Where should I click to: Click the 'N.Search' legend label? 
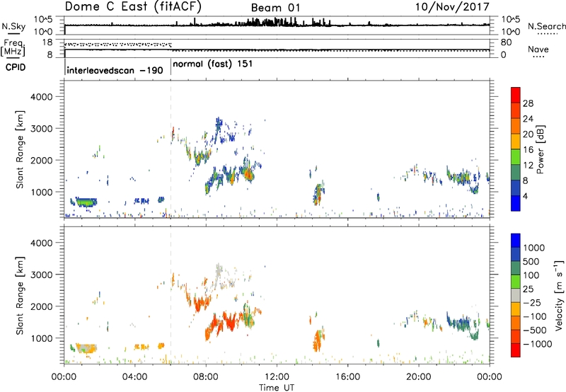547,26
